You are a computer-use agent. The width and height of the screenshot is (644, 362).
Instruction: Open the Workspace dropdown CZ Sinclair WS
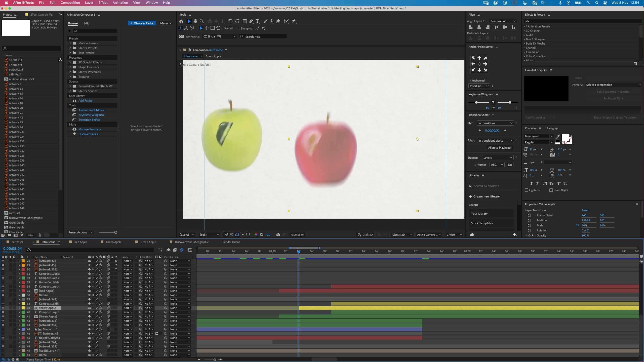[x=219, y=36]
